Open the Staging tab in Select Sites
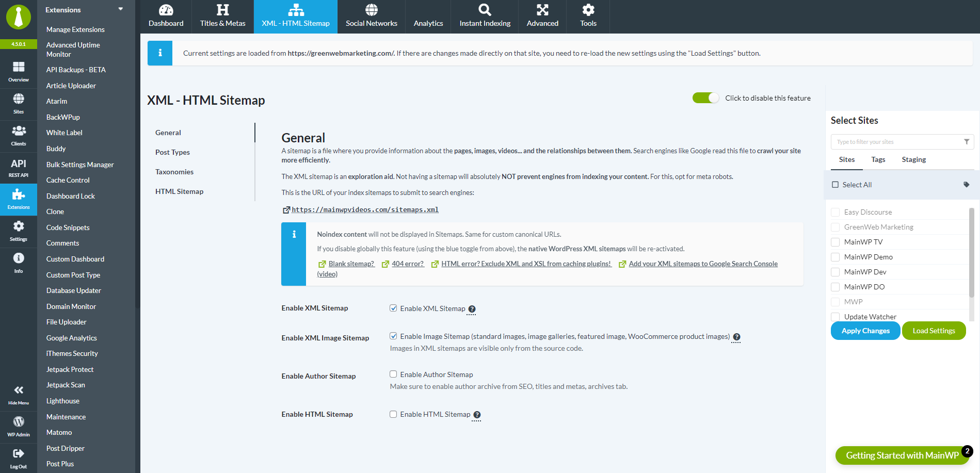The width and height of the screenshot is (980, 473). [914, 160]
